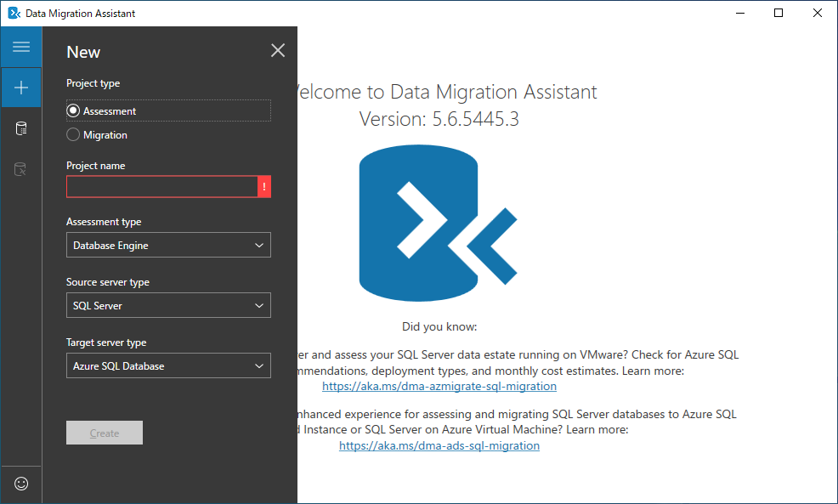Screen dimensions: 838x504
Task: Click the Create button
Action: coord(105,433)
